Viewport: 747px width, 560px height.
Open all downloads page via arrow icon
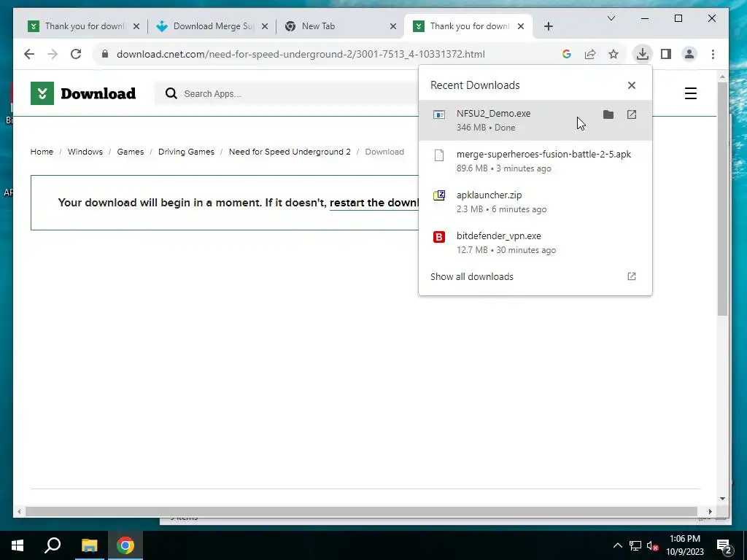631,276
